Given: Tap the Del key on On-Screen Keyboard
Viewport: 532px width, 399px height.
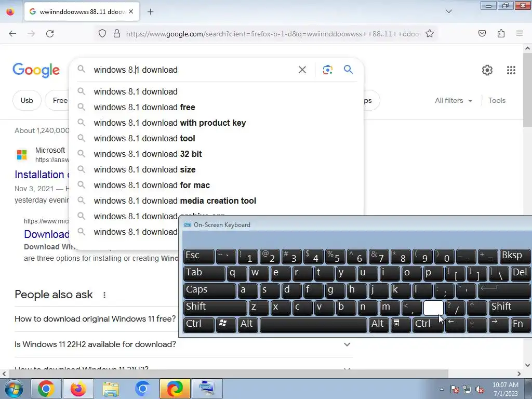Looking at the screenshot, I should (520, 273).
